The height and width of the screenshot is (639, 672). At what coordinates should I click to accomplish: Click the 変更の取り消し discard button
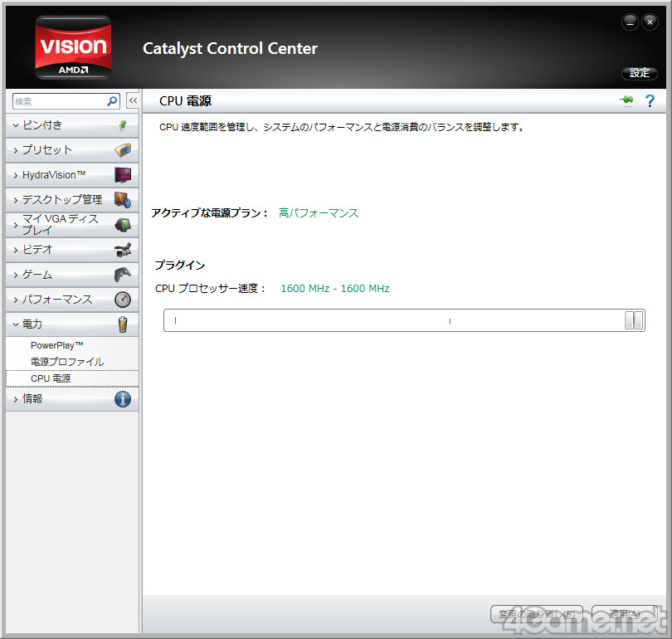point(537,614)
